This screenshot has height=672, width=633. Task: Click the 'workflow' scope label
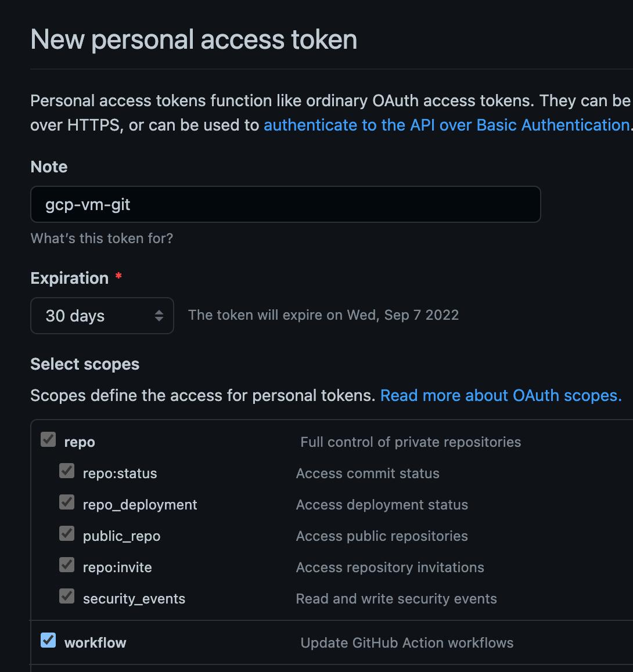(x=95, y=643)
